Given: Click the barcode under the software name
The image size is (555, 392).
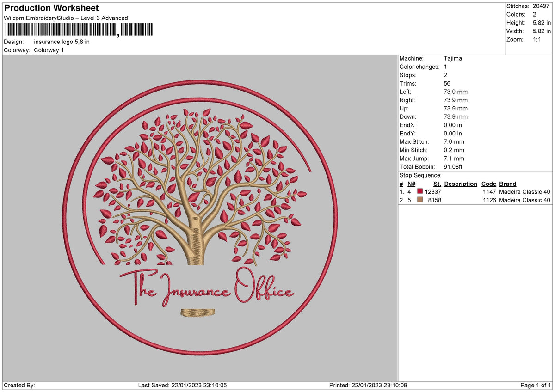Looking at the screenshot, I should 78,31.
